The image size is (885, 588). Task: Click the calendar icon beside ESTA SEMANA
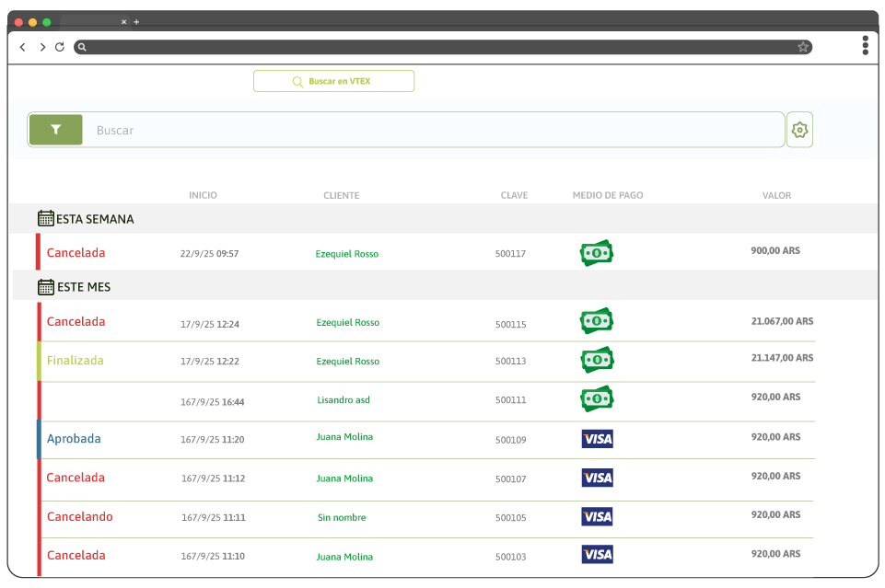coord(46,218)
